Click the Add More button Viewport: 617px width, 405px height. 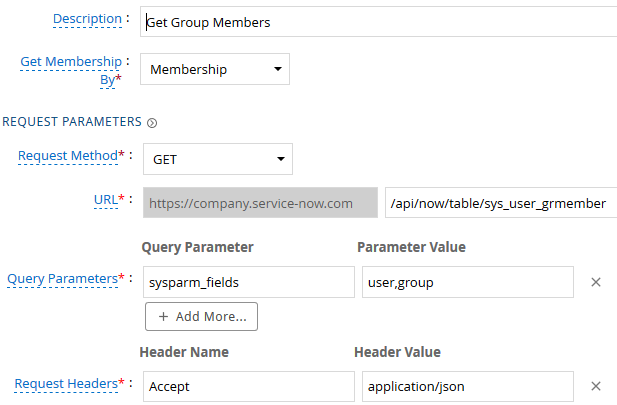tap(201, 316)
